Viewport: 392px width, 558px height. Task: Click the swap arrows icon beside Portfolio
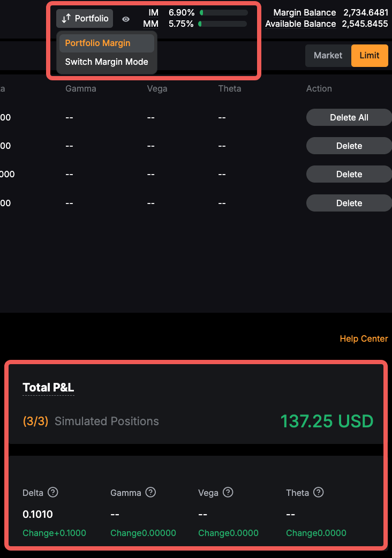pyautogui.click(x=66, y=18)
